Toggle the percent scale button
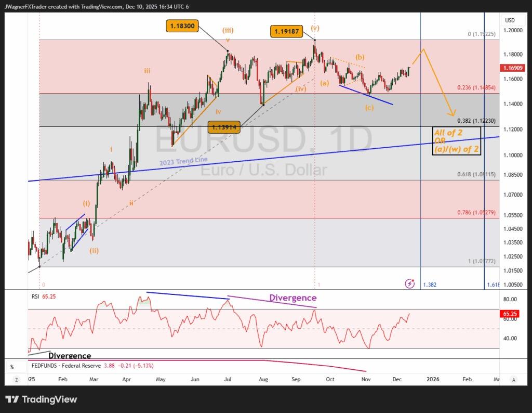This screenshot has height=413, width=532. pyautogui.click(x=11, y=367)
